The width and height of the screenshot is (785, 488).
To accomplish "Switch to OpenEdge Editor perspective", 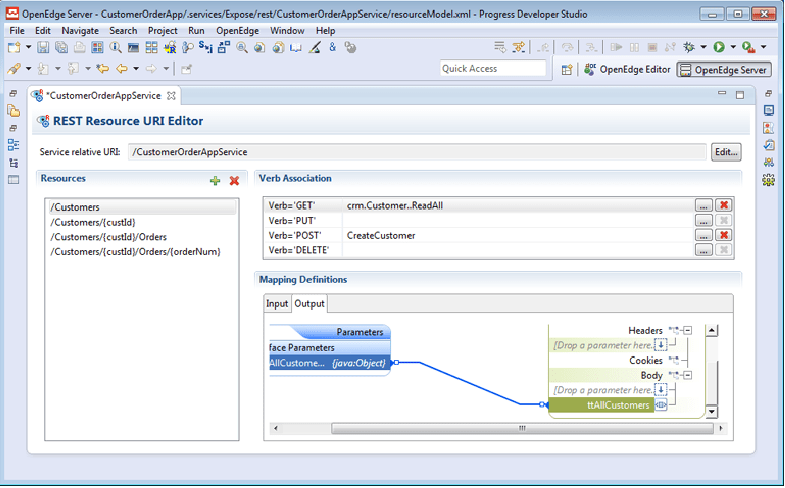I will (x=627, y=70).
